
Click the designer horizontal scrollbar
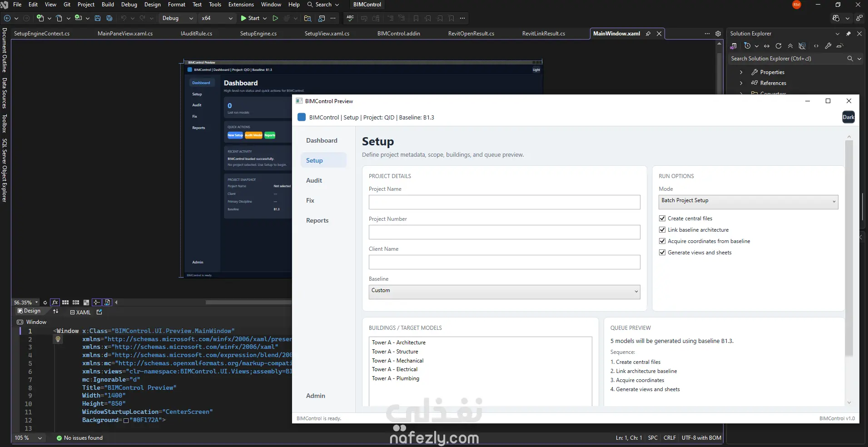point(248,303)
